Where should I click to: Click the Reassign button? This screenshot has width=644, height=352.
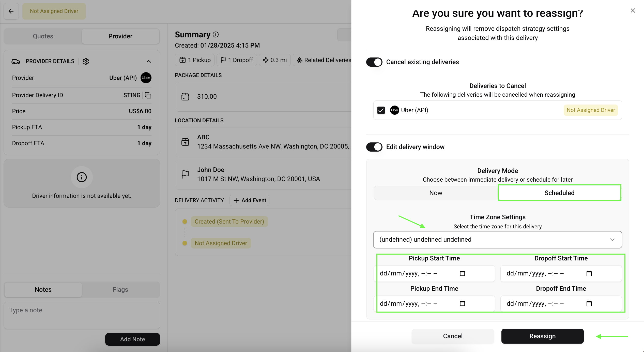[542, 336]
